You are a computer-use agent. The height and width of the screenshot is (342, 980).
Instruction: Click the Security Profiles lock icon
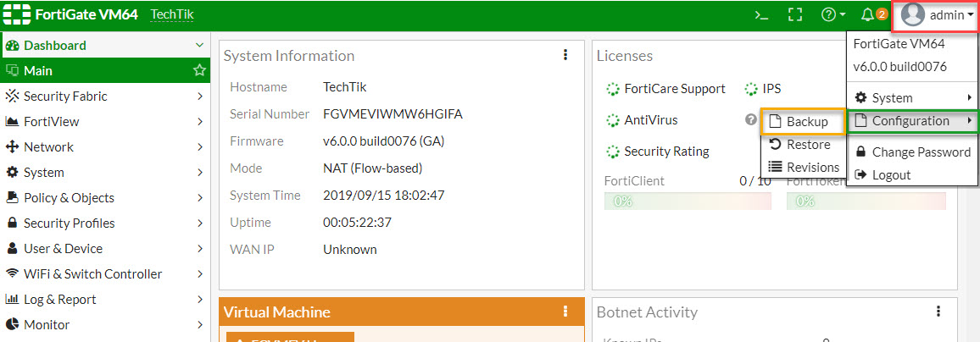click(x=11, y=223)
